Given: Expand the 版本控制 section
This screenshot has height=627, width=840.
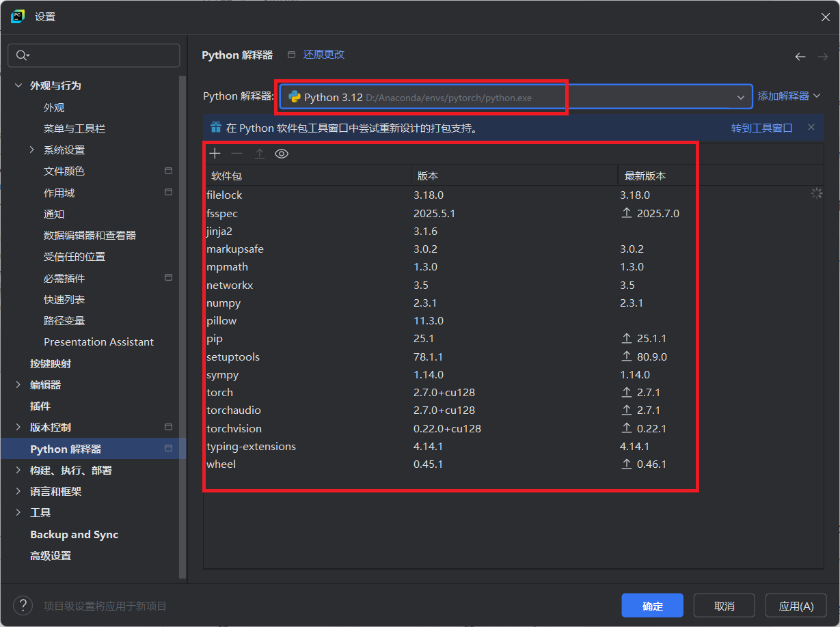Looking at the screenshot, I should tap(18, 427).
